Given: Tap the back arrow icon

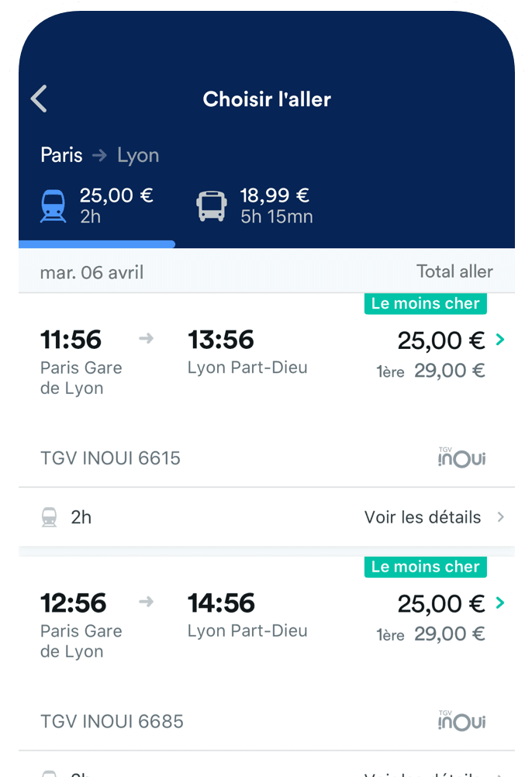Looking at the screenshot, I should coord(40,99).
